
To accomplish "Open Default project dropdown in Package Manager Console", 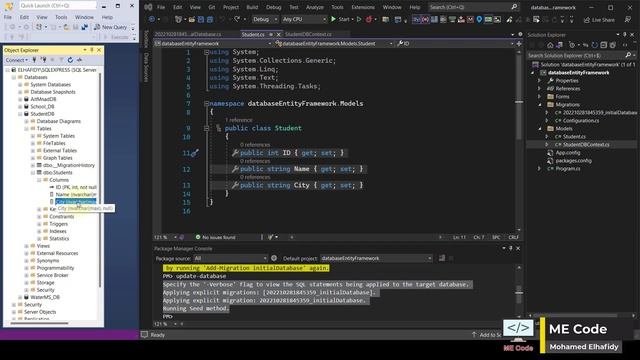I will pos(376,258).
